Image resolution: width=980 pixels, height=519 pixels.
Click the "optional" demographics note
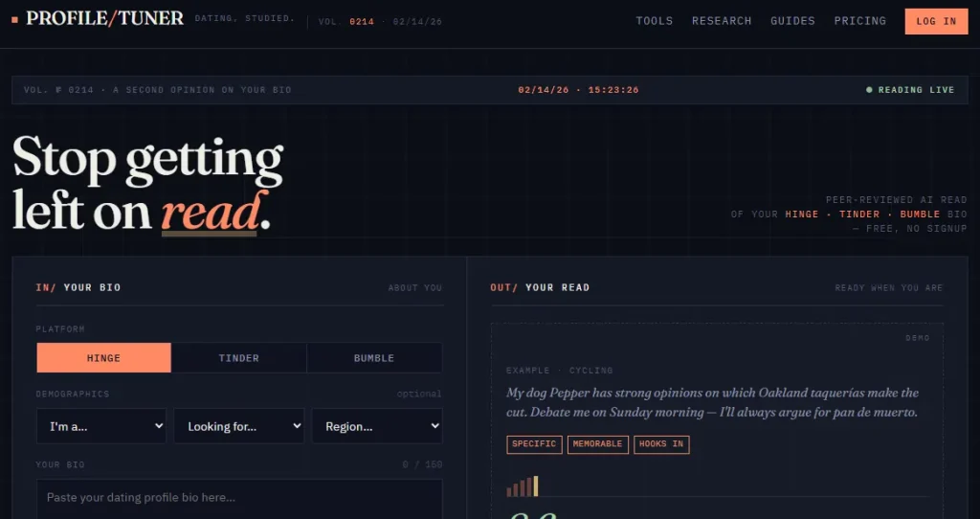coord(419,394)
